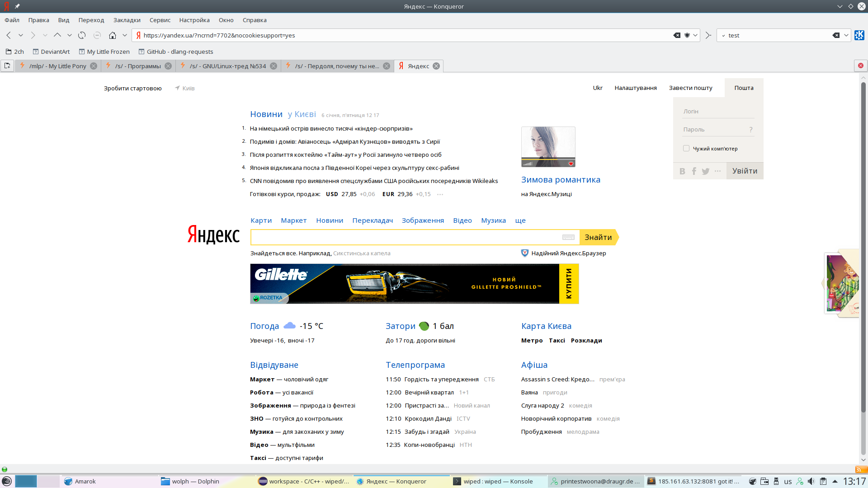Click the Back navigation arrow
The image size is (868, 488).
(9, 35)
